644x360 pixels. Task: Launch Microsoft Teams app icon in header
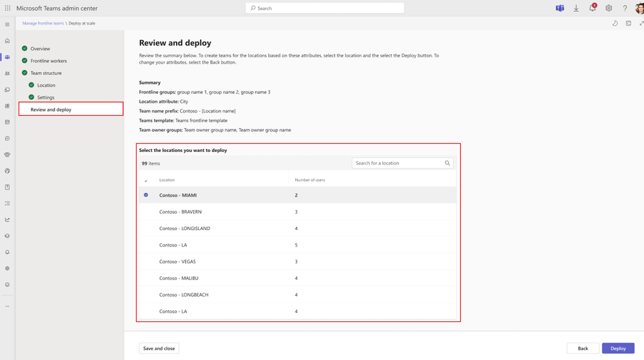tap(560, 8)
